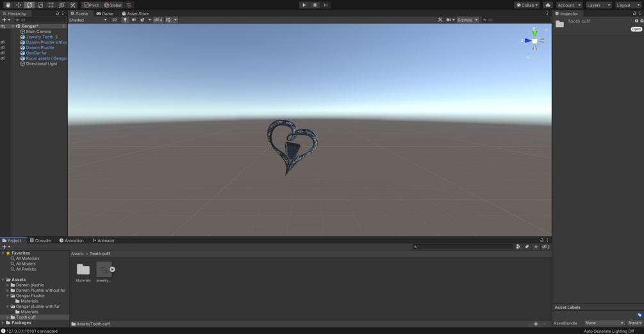Search project assets by type

tap(518, 247)
